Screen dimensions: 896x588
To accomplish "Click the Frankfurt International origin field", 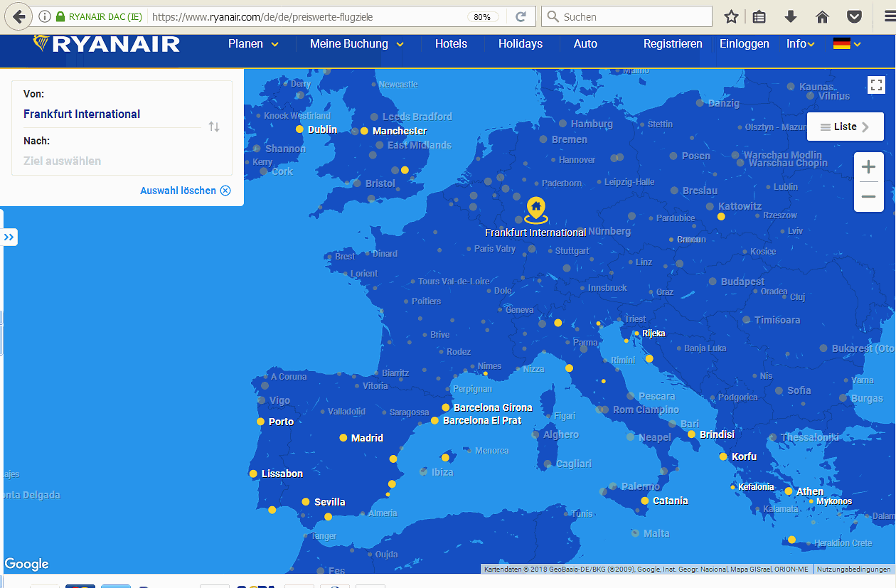I will [x=112, y=114].
